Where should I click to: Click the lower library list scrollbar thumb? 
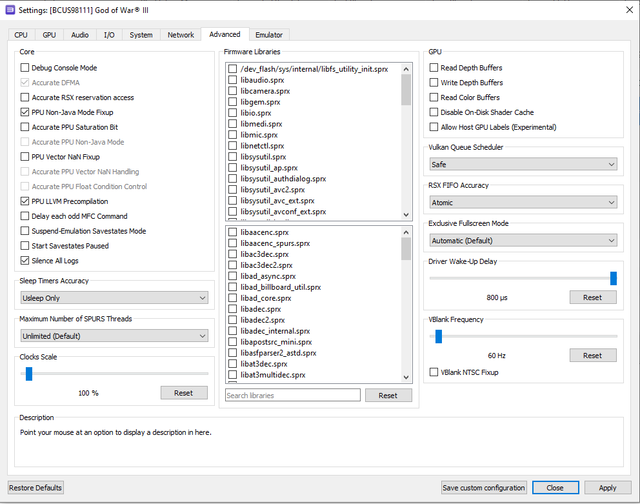click(x=406, y=249)
